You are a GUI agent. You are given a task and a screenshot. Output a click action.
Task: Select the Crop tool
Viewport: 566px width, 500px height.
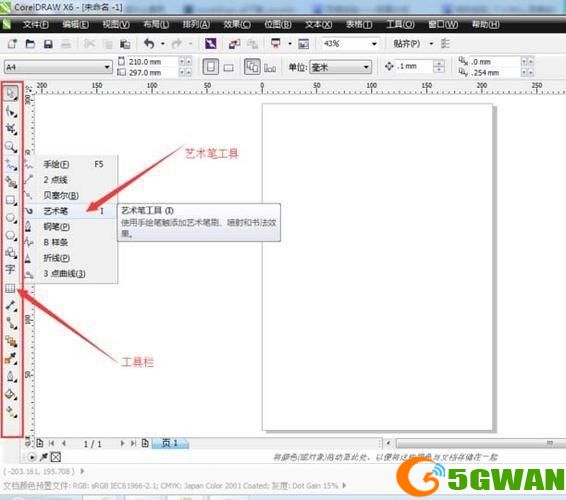coord(11,129)
